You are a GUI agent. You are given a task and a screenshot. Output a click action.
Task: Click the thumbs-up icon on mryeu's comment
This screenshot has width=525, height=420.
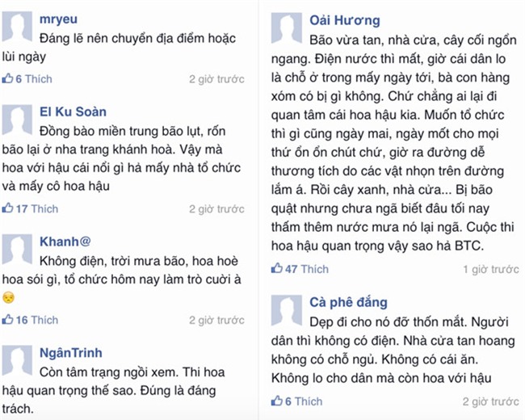[8, 79]
